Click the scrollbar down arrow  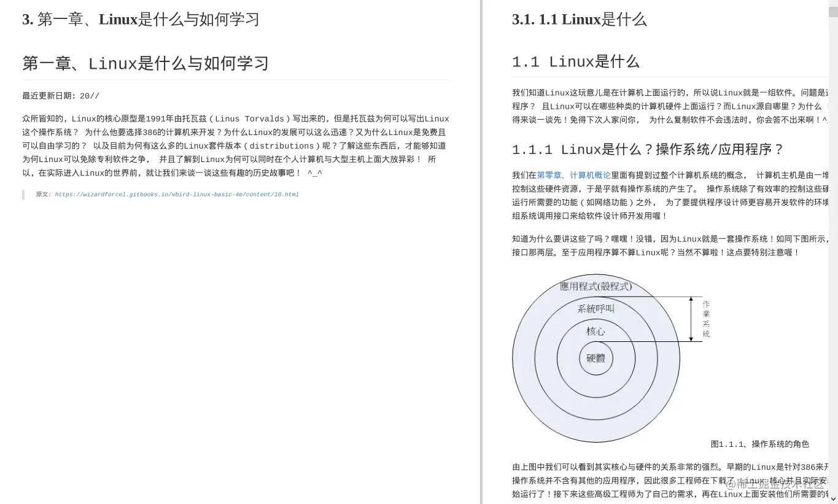point(833,500)
